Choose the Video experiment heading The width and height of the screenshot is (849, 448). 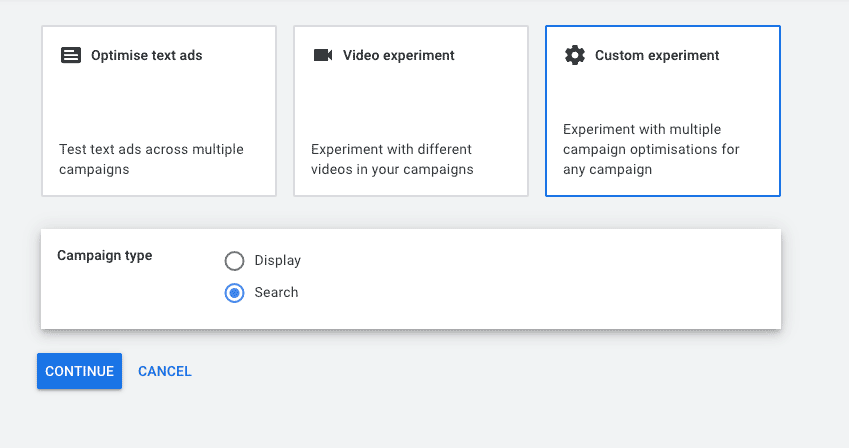(399, 55)
